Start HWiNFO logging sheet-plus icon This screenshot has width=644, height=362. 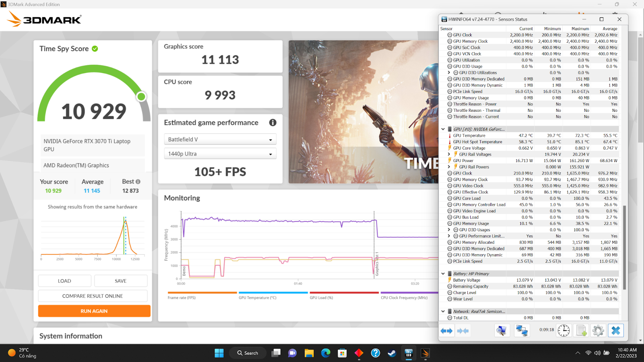click(x=581, y=331)
